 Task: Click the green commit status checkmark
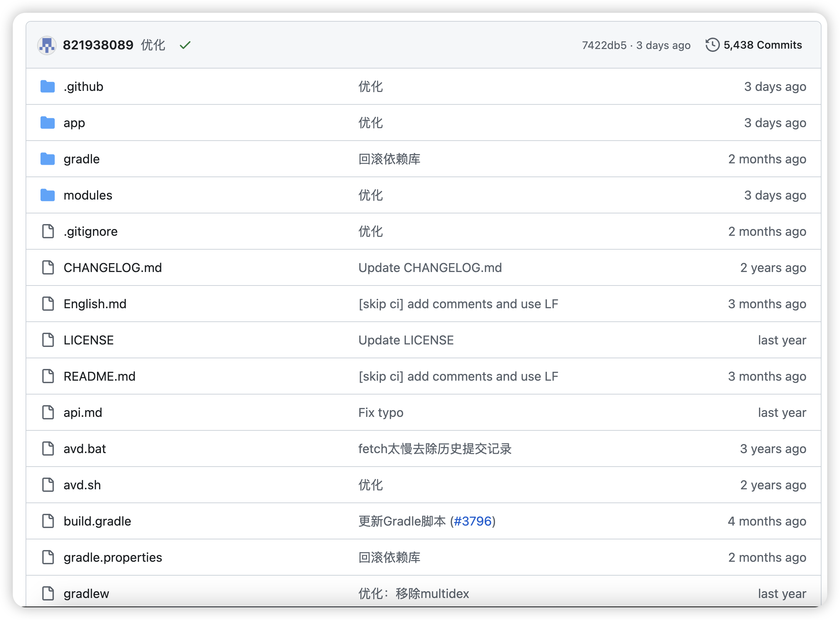click(185, 45)
